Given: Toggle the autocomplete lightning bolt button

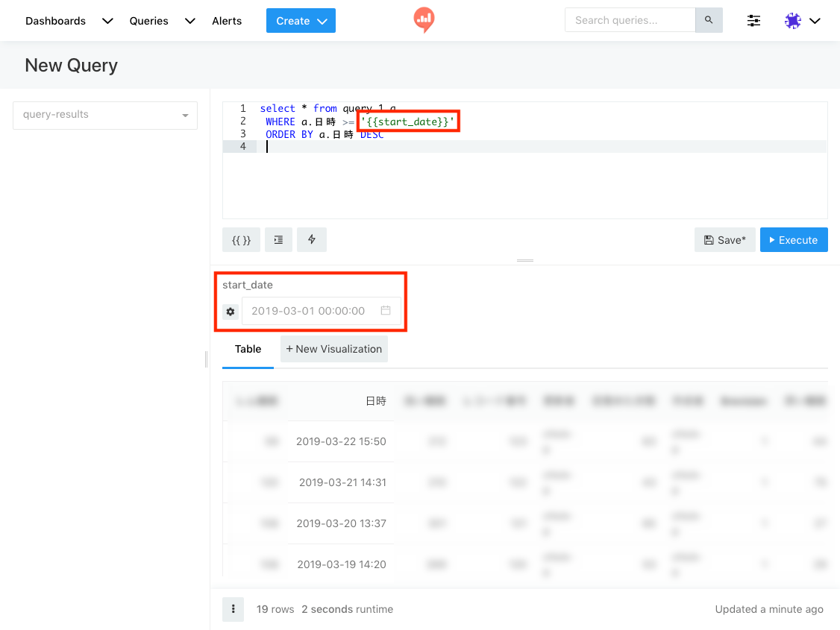Looking at the screenshot, I should (312, 240).
